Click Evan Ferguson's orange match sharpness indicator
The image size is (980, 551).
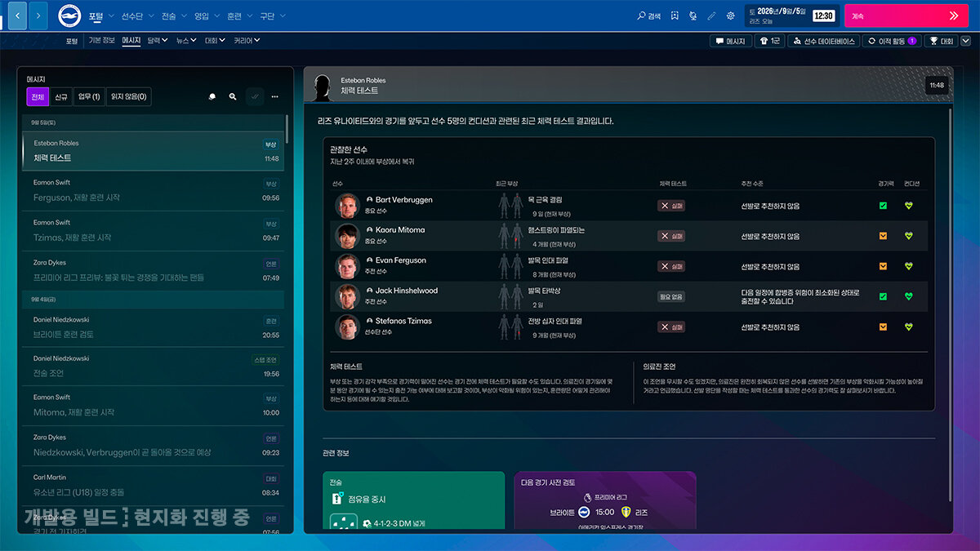[883, 266]
